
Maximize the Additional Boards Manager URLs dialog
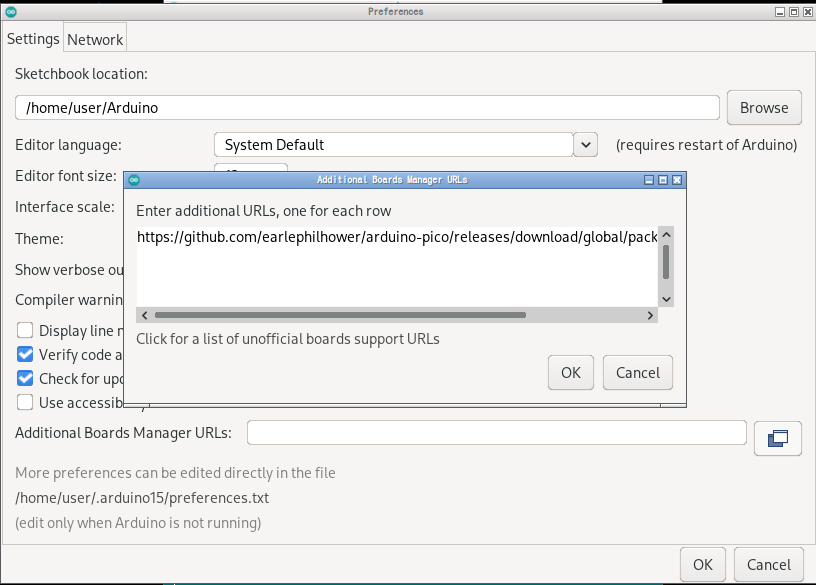point(663,180)
